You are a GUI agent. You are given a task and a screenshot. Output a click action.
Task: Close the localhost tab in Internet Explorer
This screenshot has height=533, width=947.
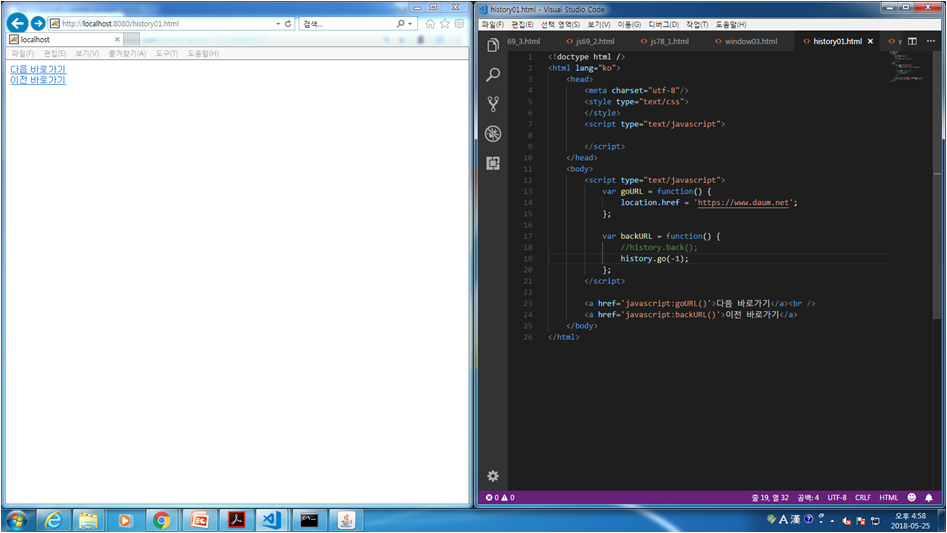[x=117, y=39]
